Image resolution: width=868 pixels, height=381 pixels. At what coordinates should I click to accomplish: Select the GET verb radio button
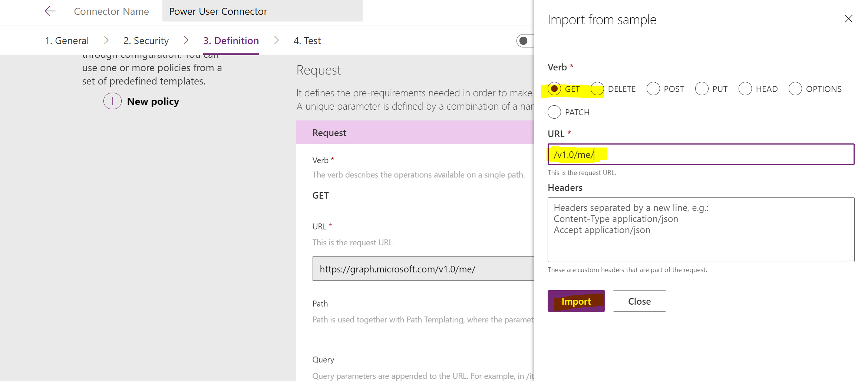click(554, 89)
